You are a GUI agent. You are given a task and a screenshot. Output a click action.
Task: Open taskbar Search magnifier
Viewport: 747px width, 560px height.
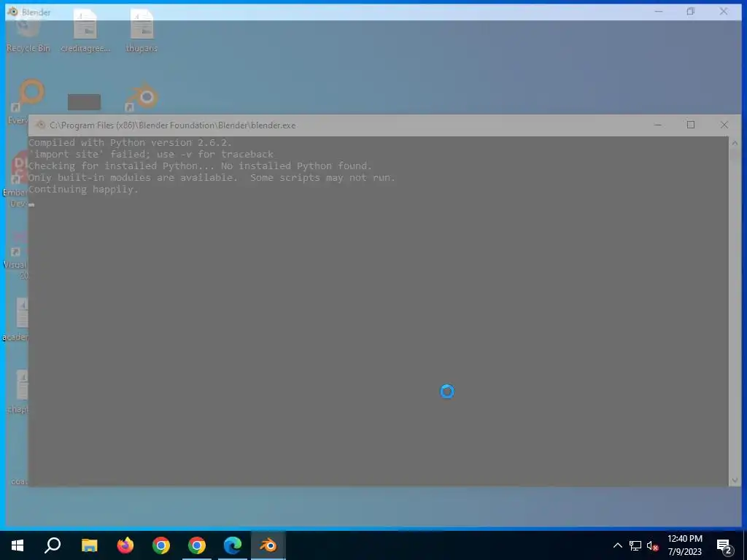[x=53, y=545]
